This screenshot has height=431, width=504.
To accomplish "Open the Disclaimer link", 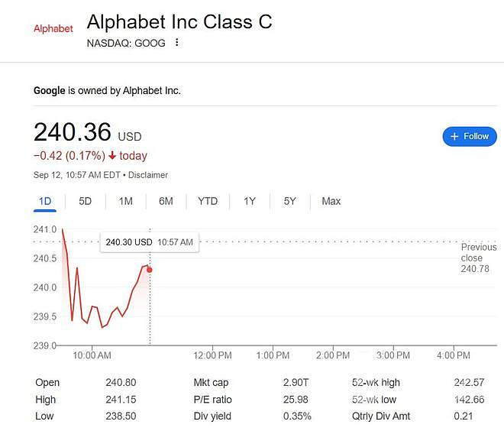I will pyautogui.click(x=148, y=175).
